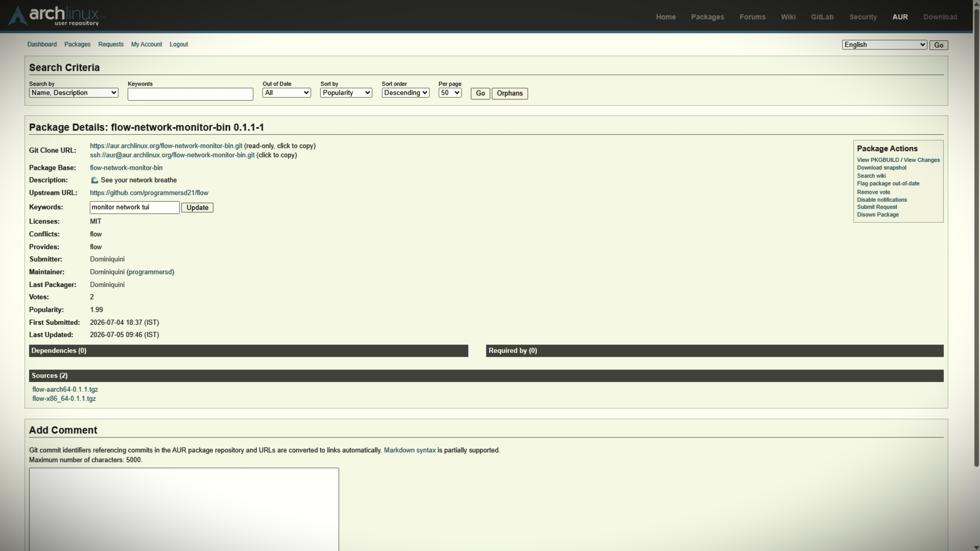Click Flag package out-of-date
This screenshot has width=980, height=551.
[x=888, y=183]
